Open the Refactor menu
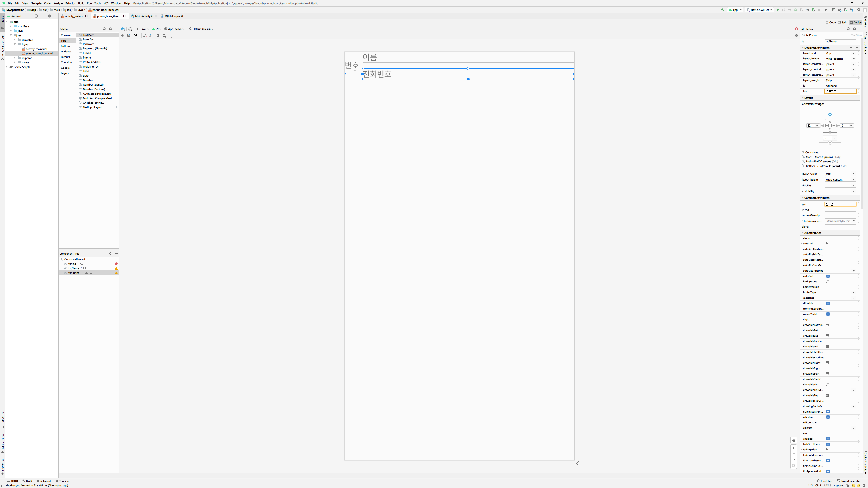Viewport: 868px width, 488px height. 70,3
